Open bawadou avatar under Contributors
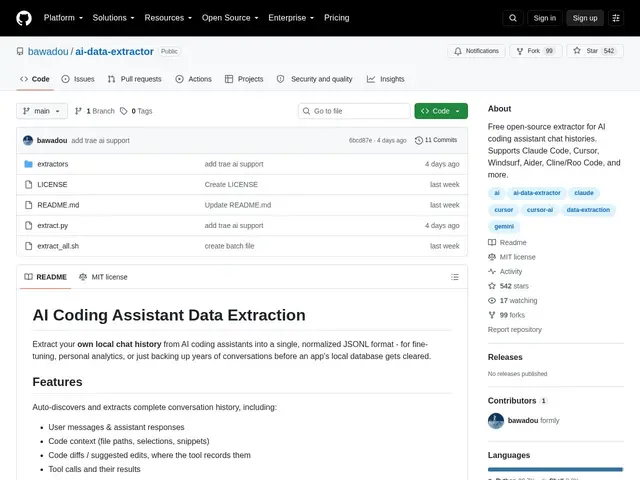 (496, 421)
